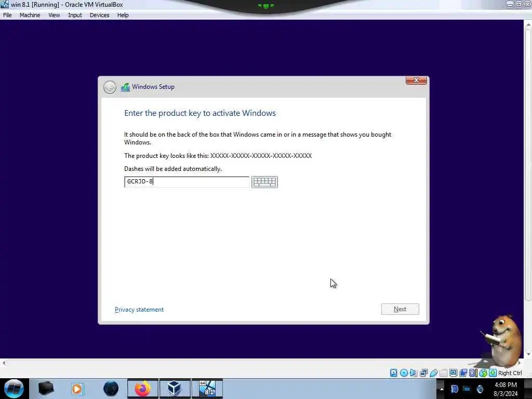Click the shared folders status icon

coord(444,373)
